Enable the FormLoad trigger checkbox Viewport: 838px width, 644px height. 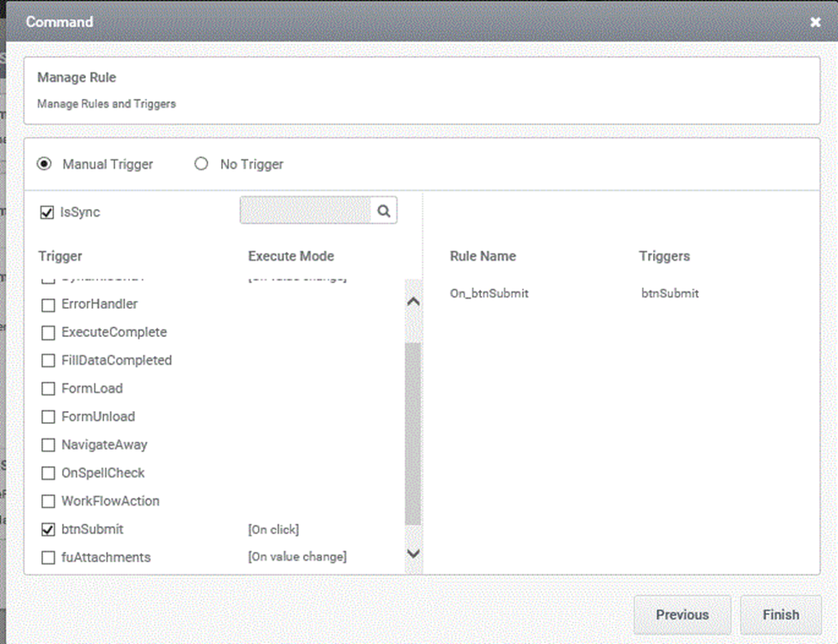click(x=48, y=389)
